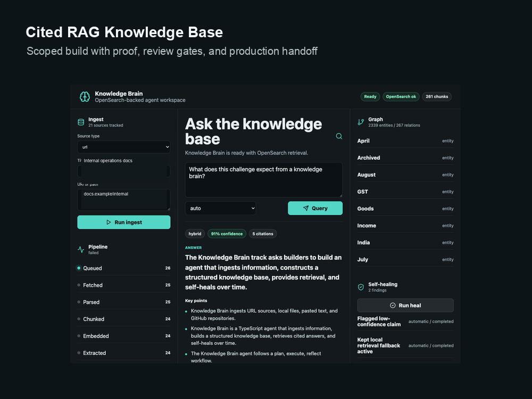This screenshot has height=399, width=532.
Task: Select the Archived entity row
Action: (405, 158)
